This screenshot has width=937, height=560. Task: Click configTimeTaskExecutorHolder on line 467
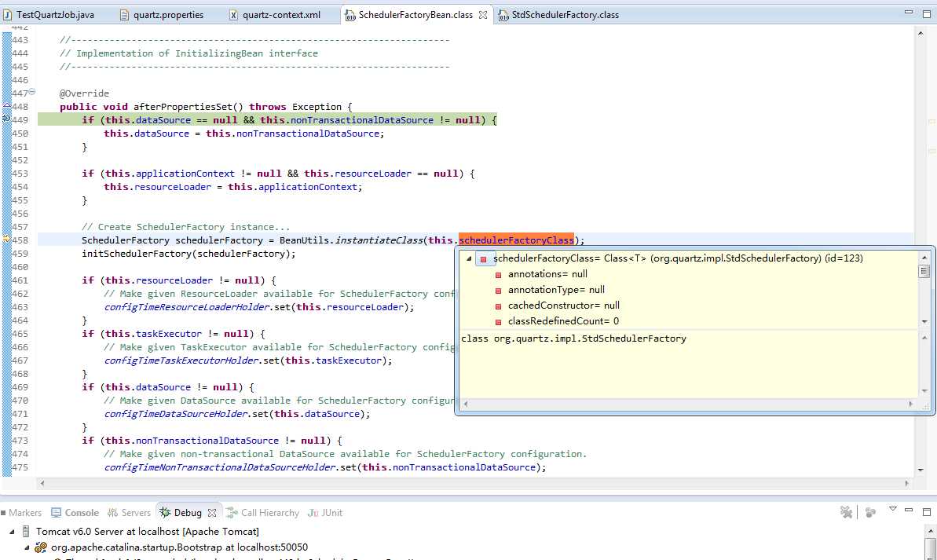[x=181, y=361]
